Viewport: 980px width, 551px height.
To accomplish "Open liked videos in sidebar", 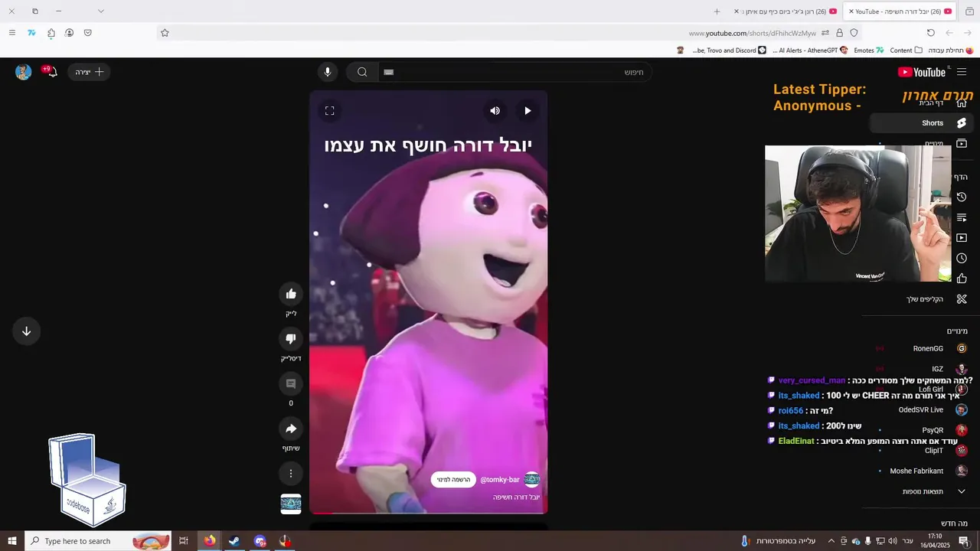I will click(962, 279).
